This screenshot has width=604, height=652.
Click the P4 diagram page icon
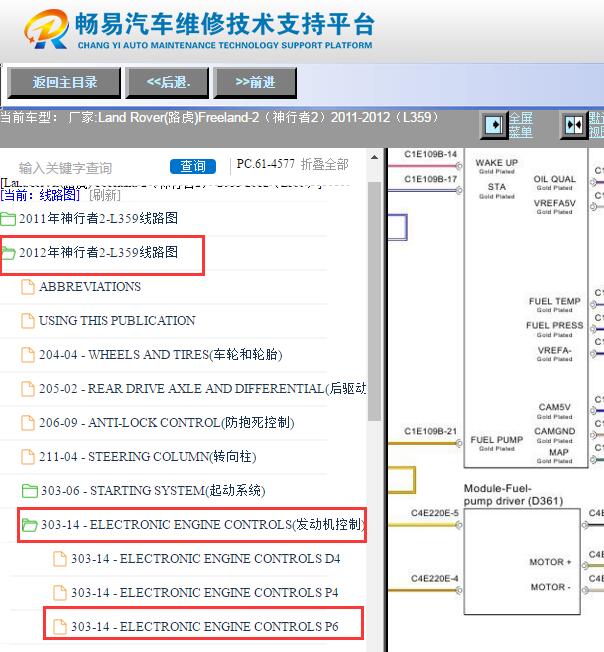[60, 593]
